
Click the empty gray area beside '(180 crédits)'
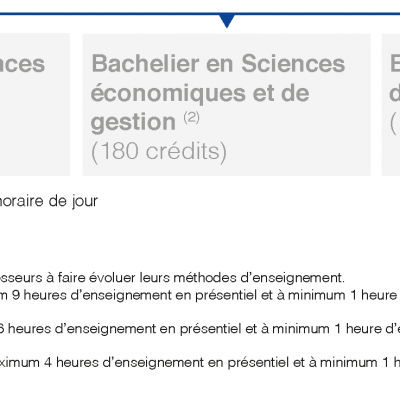297,153
